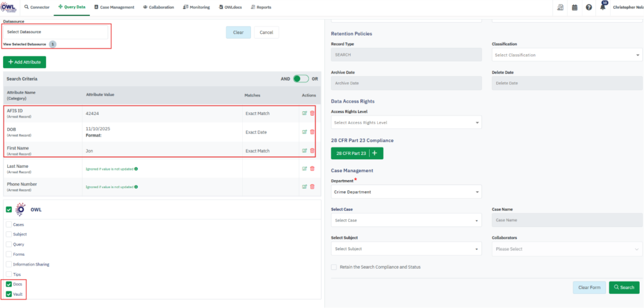Switch the AND/OR toggle
Screen dimensions: 644x308
pyautogui.click(x=301, y=79)
